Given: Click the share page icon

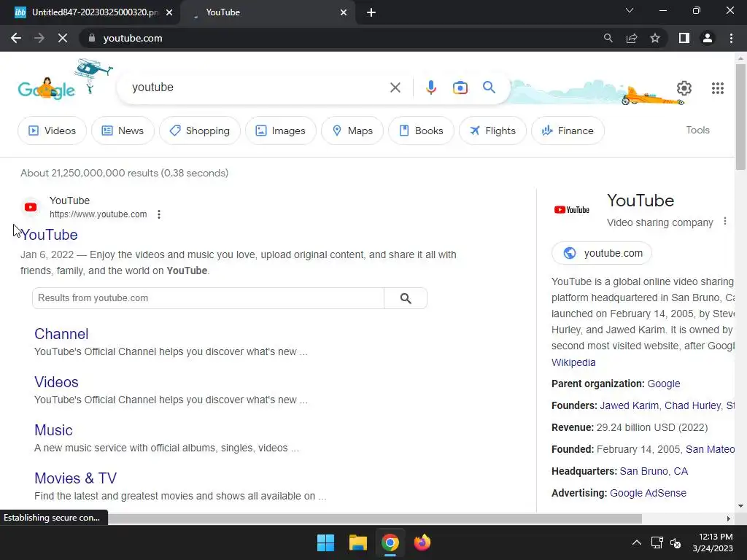Looking at the screenshot, I should pyautogui.click(x=632, y=38).
